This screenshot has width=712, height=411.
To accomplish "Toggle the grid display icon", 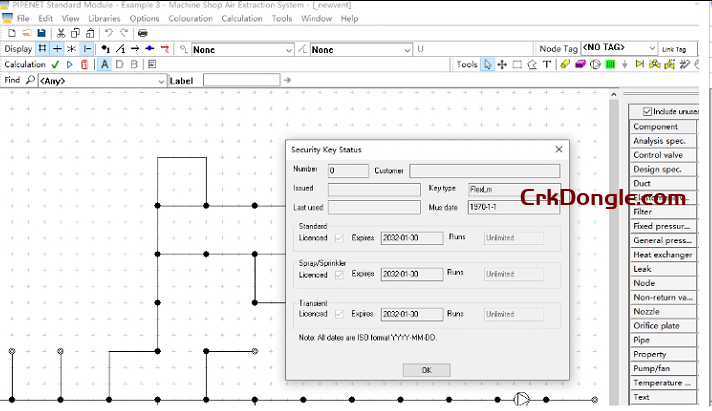I will point(42,49).
